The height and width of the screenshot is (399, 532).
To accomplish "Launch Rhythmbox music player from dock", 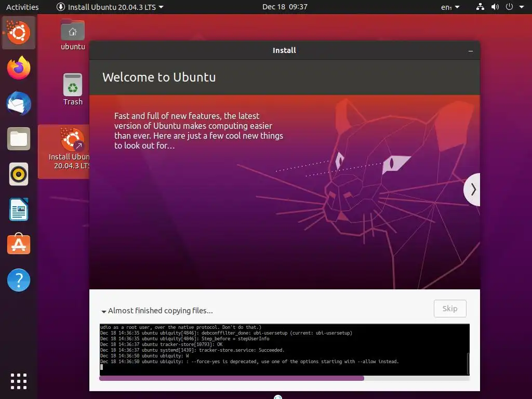I will 19,175.
